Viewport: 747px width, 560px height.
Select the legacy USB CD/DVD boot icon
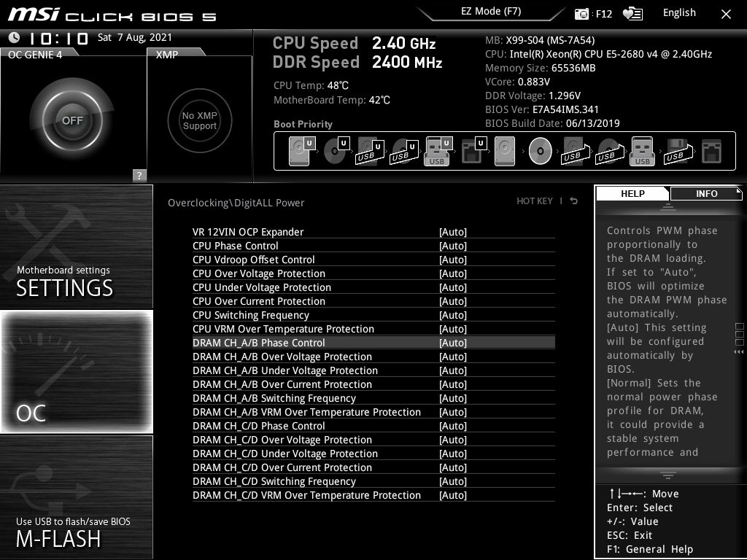[610, 152]
